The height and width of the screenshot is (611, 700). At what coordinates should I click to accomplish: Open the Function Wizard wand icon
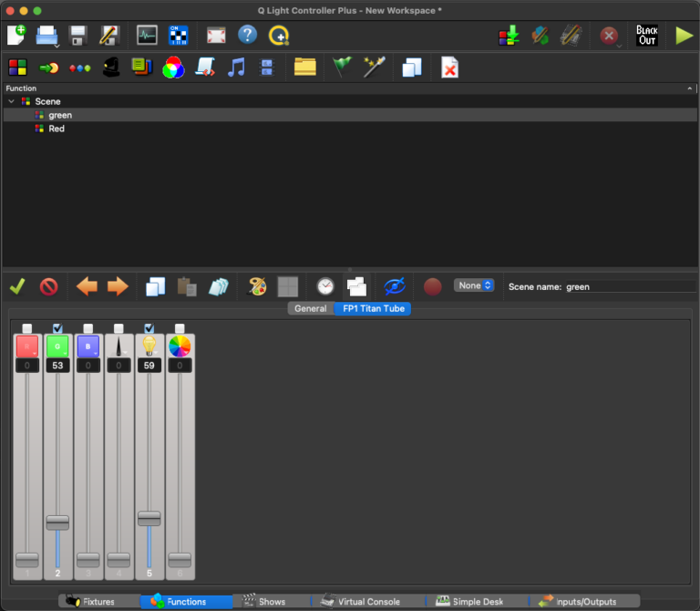click(374, 67)
